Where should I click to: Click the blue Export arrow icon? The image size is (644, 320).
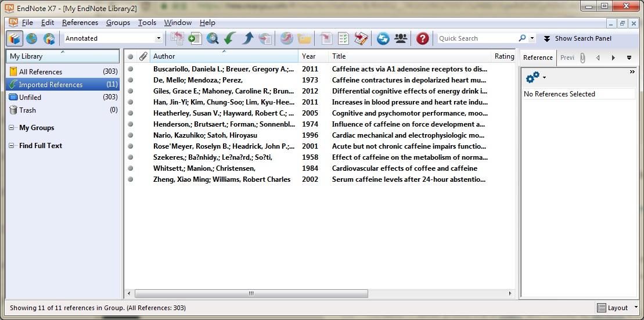[x=247, y=38]
